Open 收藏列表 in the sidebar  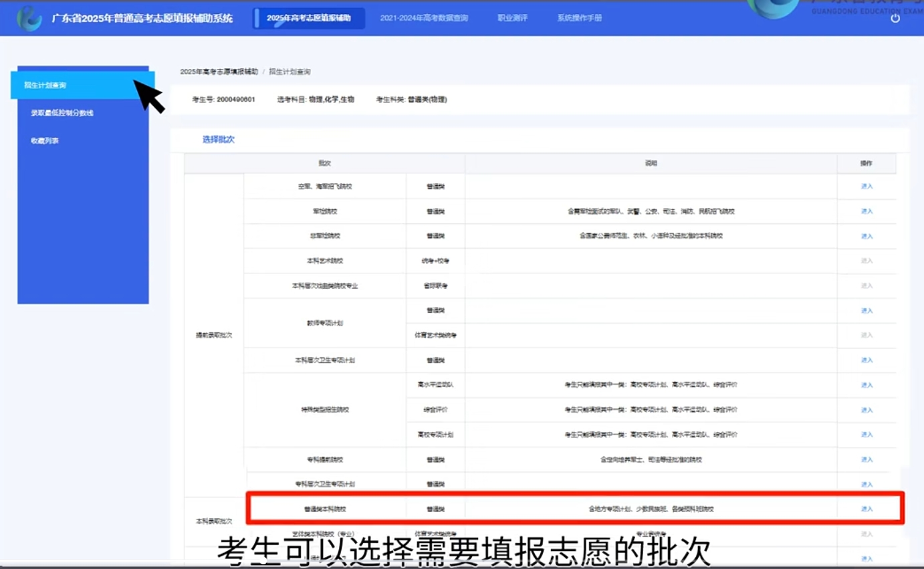pyautogui.click(x=45, y=141)
